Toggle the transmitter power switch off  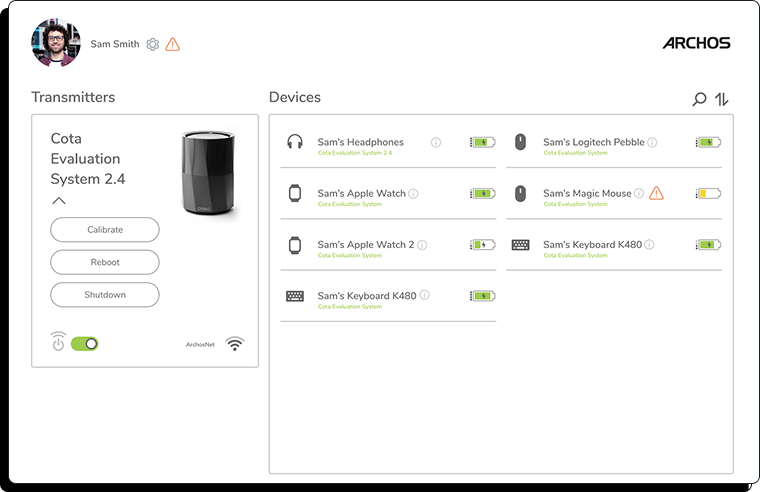click(x=85, y=344)
